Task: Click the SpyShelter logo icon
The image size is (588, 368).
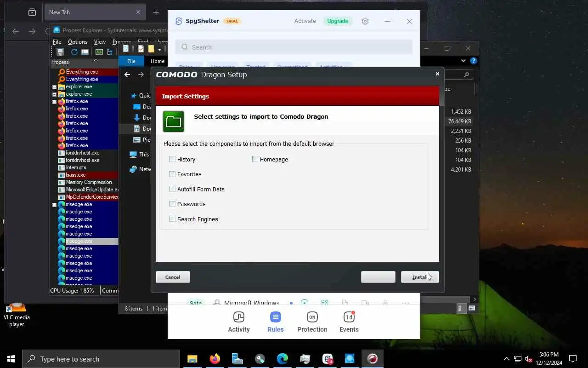Action: pyautogui.click(x=179, y=21)
